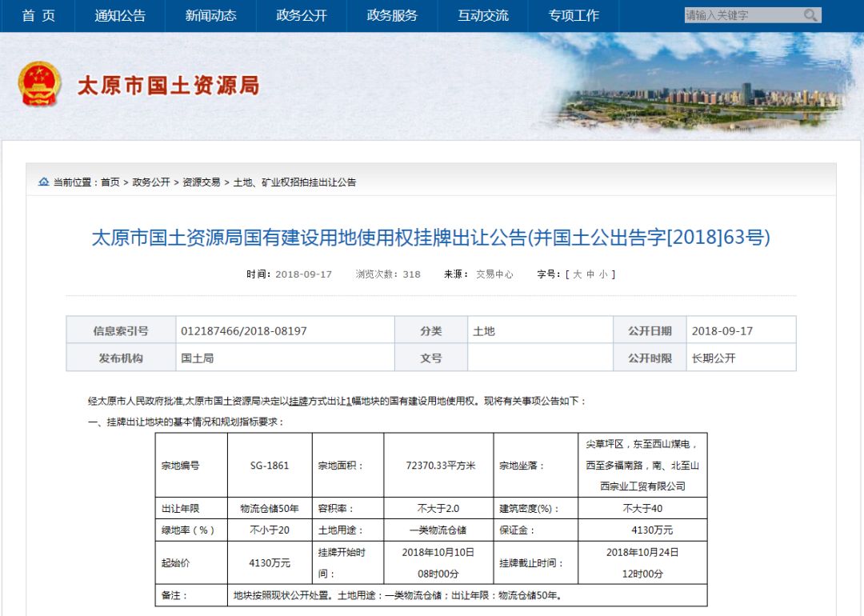Click the search magnifier icon
Viewport: 864px width, 616px height.
[x=810, y=15]
